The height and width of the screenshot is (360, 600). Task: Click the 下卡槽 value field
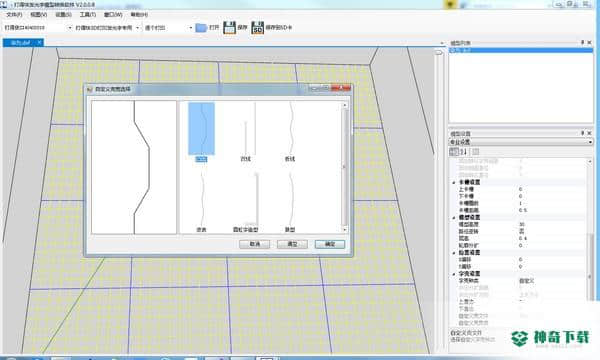(551, 196)
